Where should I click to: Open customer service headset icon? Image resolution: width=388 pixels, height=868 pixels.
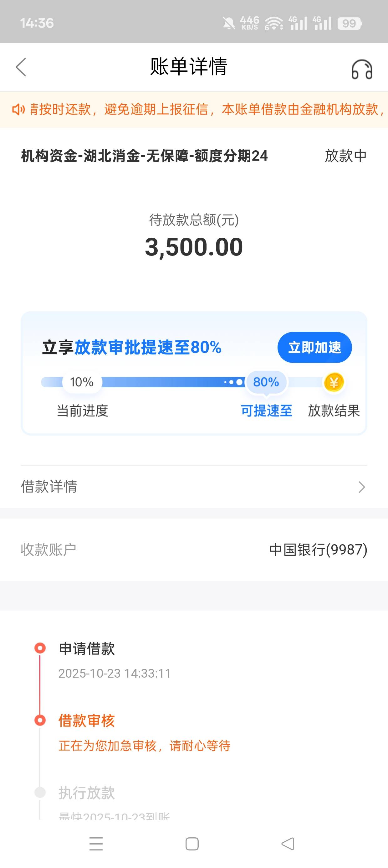pos(362,69)
